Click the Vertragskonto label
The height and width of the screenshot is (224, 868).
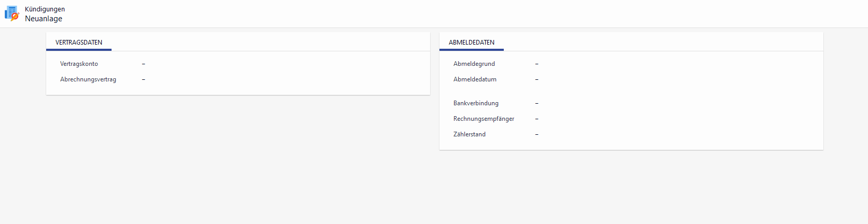tap(79, 64)
